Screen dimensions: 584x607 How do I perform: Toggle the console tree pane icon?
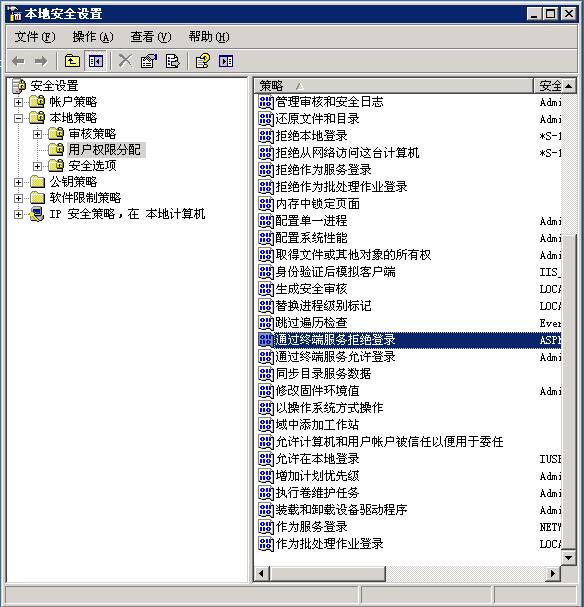pos(95,61)
